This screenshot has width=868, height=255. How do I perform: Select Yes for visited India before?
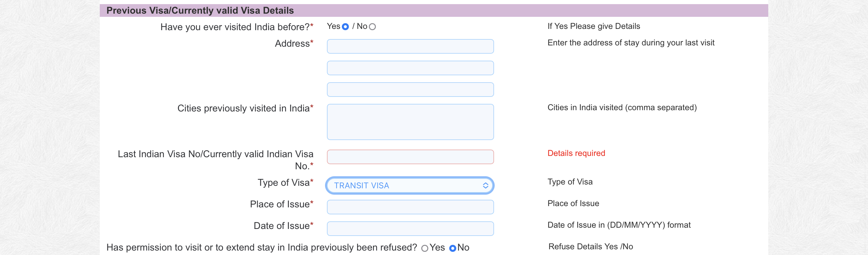345,27
